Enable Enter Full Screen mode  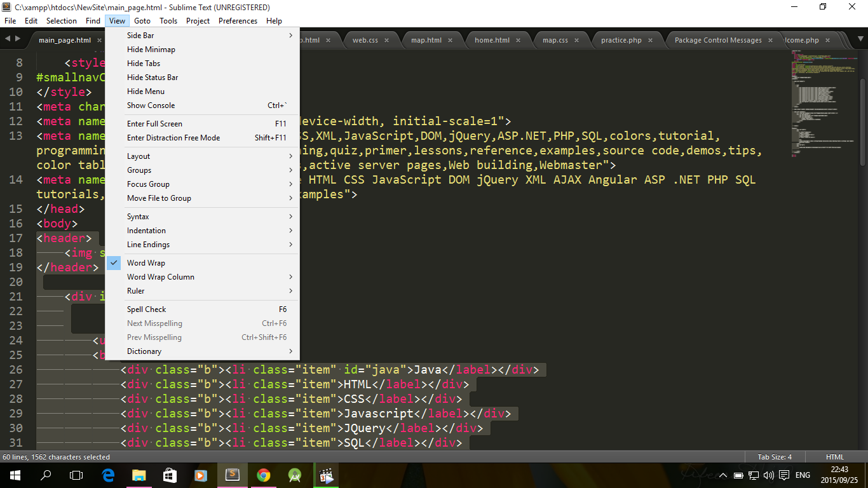click(x=202, y=124)
